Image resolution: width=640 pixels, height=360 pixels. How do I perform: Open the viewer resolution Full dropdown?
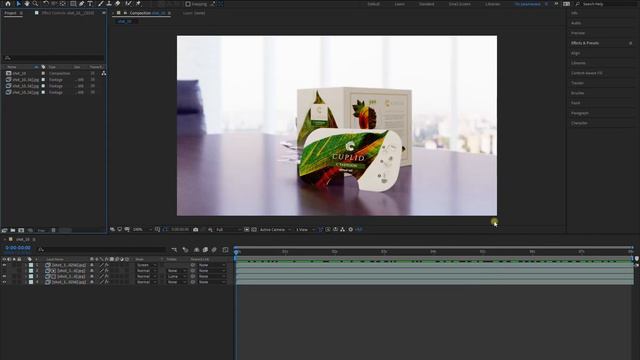click(228, 229)
